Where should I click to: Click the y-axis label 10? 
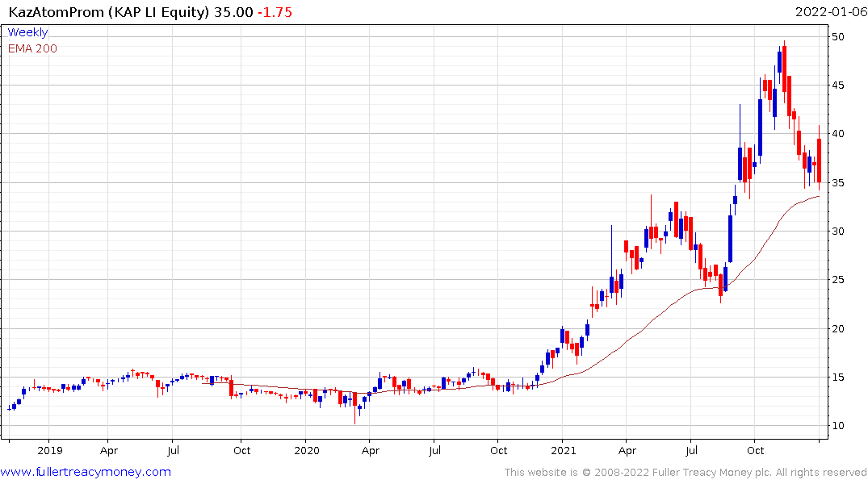[837, 426]
